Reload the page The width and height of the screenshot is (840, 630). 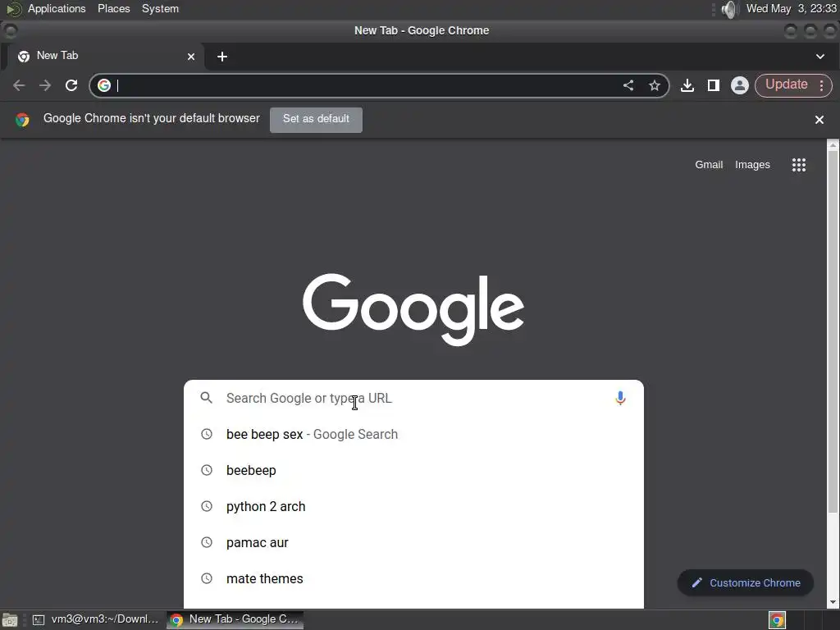71,85
